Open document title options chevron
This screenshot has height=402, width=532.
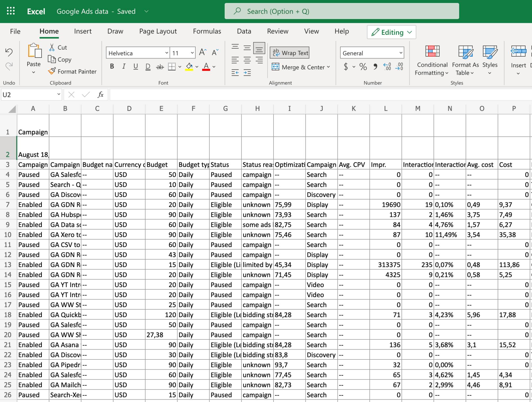pyautogui.click(x=147, y=11)
